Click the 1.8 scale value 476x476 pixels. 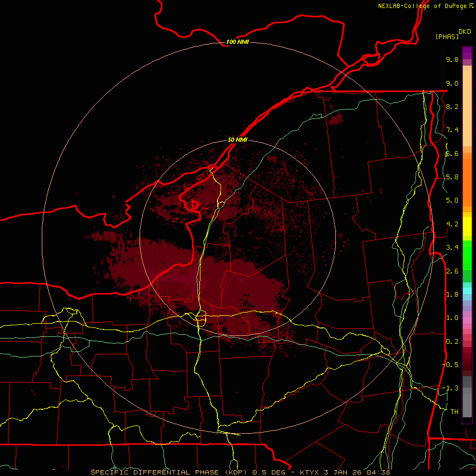(452, 295)
